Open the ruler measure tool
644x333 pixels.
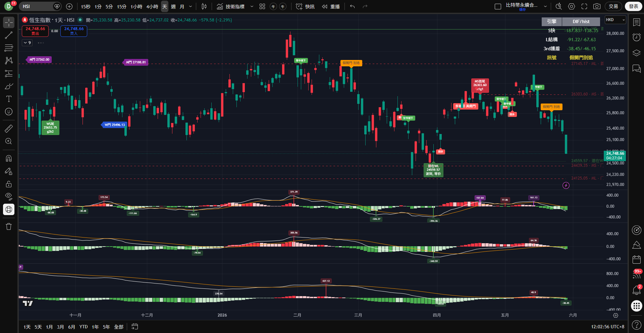tap(9, 128)
